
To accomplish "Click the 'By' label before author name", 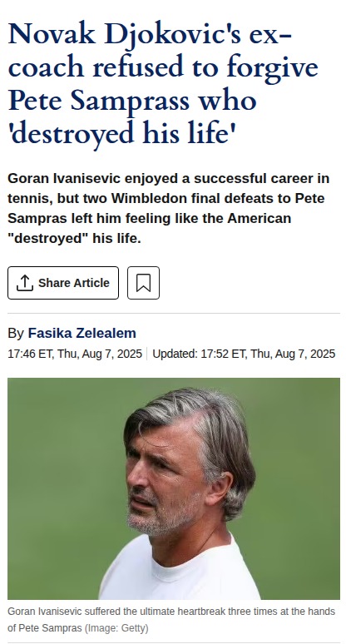I will point(16,333).
